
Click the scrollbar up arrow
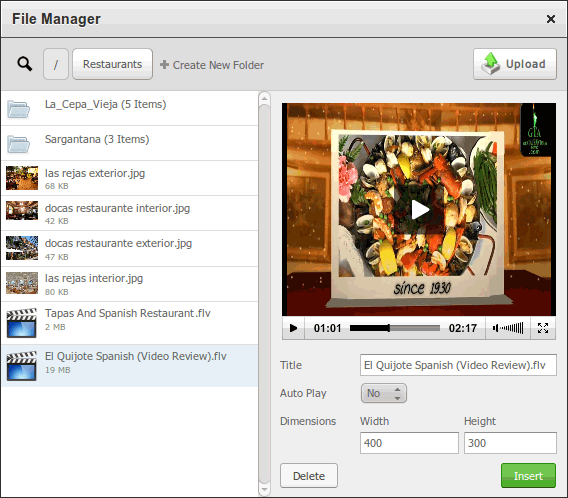pos(264,99)
